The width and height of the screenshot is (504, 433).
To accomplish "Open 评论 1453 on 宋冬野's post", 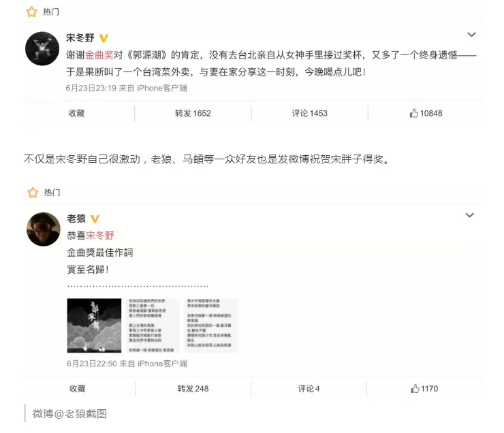I will [x=309, y=114].
